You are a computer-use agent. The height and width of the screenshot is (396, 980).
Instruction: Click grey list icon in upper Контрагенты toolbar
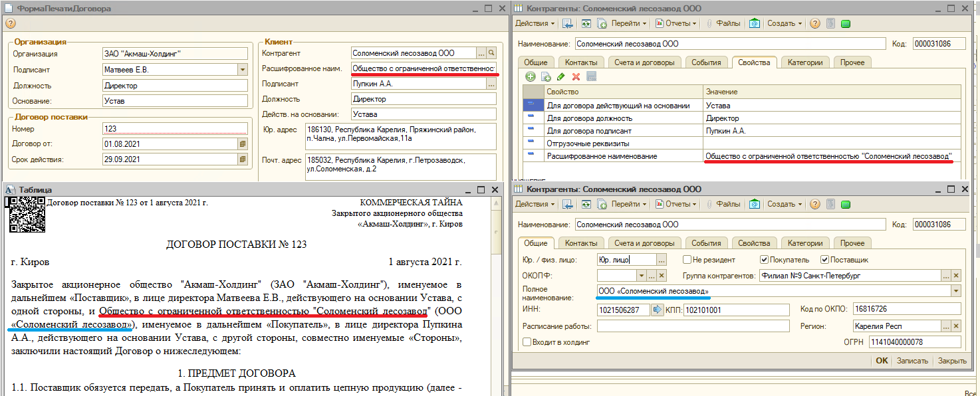830,23
